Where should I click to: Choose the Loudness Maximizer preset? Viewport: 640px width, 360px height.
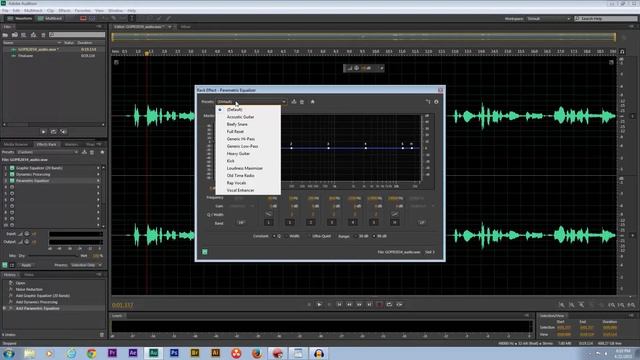[x=244, y=168]
